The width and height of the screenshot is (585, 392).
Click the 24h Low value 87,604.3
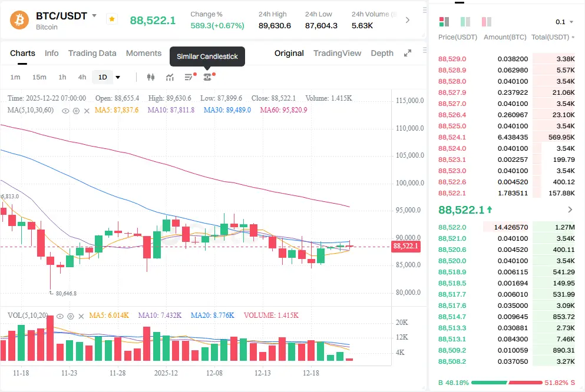point(321,26)
